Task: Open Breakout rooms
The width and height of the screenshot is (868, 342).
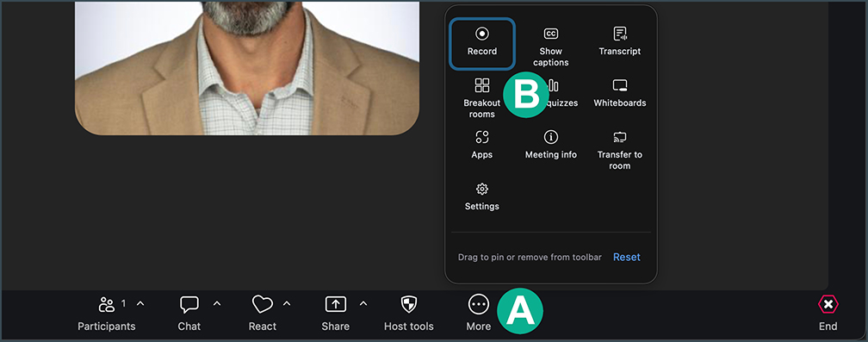Action: 482,98
